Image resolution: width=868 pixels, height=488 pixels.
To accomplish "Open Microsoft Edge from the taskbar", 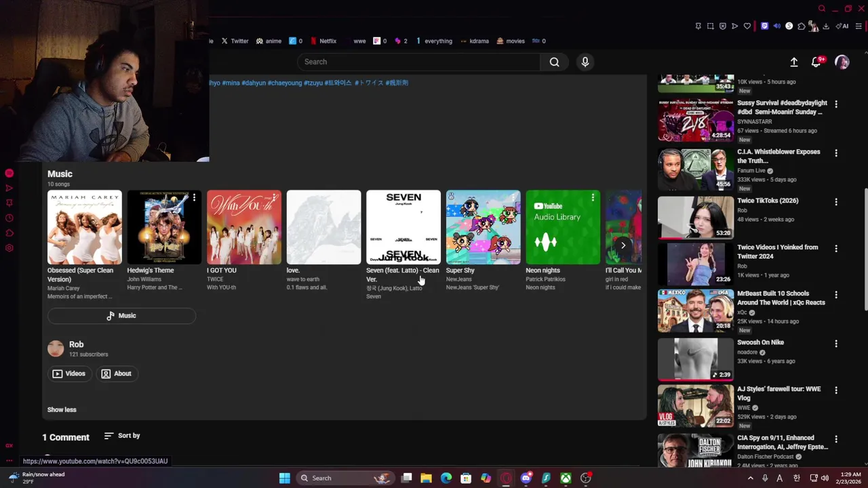I will click(446, 478).
